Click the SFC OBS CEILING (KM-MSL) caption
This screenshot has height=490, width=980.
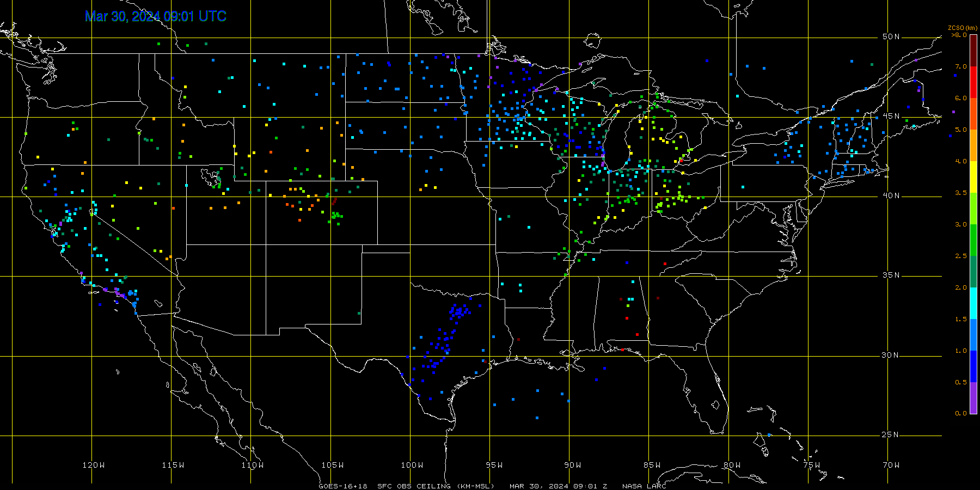436,486
